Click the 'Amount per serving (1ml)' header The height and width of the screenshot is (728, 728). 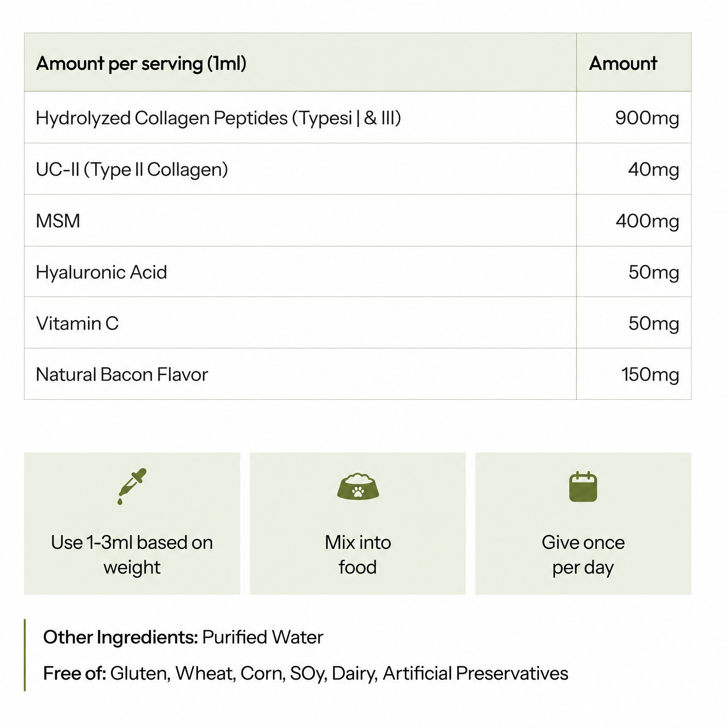[x=141, y=63]
